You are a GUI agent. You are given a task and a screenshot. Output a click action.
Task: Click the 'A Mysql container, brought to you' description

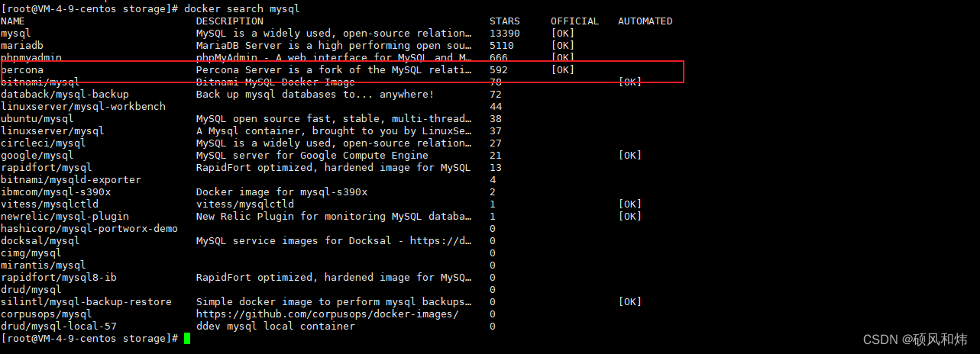click(334, 131)
